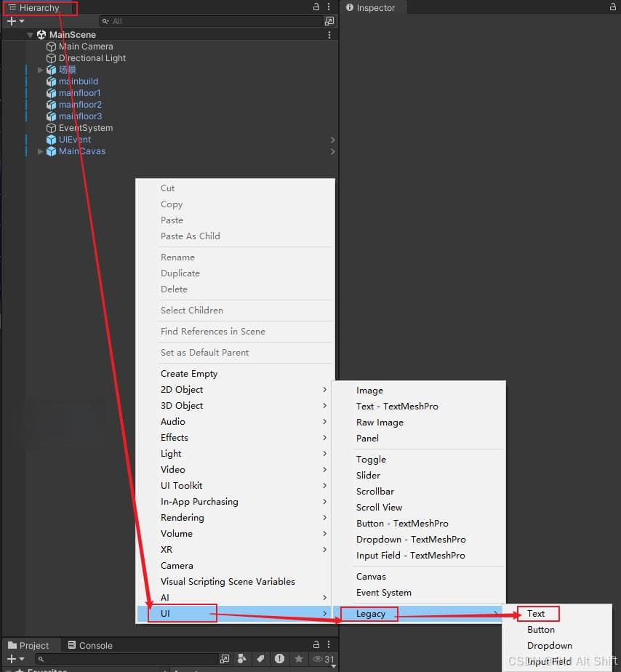Click the MainCavas prefab cube icon
The height and width of the screenshot is (672, 621).
pyautogui.click(x=51, y=151)
